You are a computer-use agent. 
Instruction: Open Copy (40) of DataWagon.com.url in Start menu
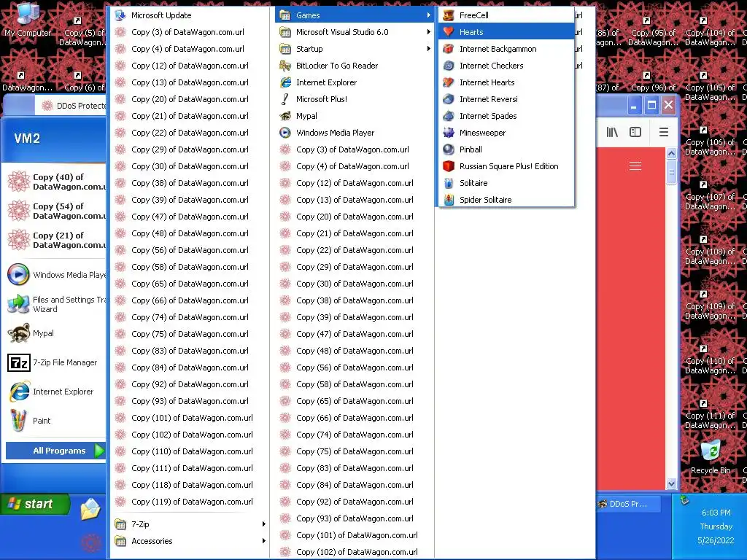coord(55,182)
